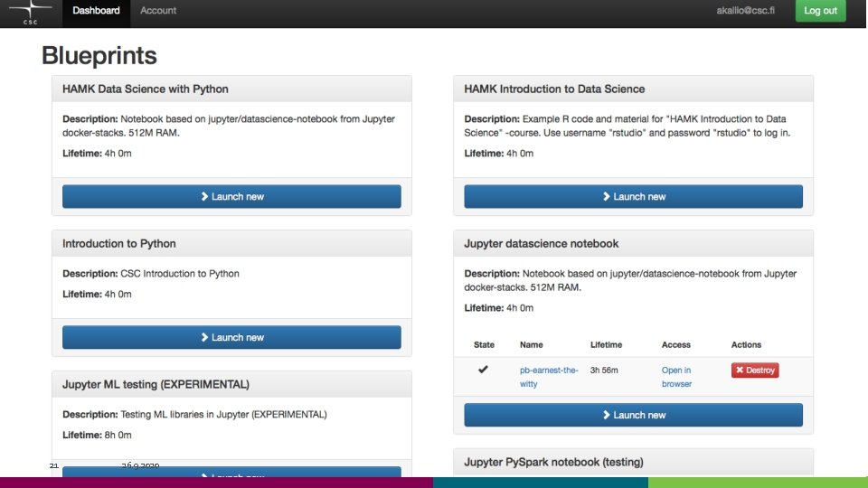
Task: Launch new Introduction to Python instance
Action: click(231, 337)
